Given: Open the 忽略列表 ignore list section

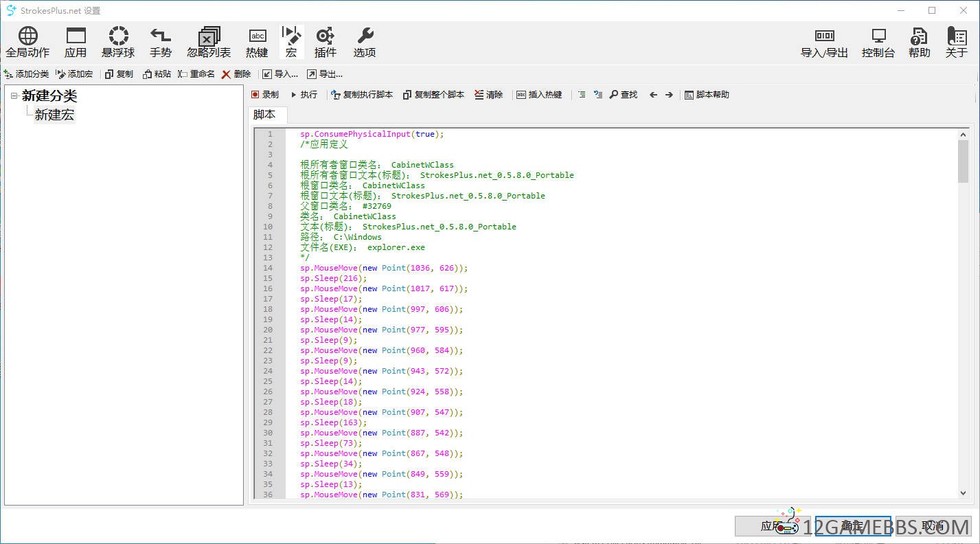Looking at the screenshot, I should coord(209,42).
